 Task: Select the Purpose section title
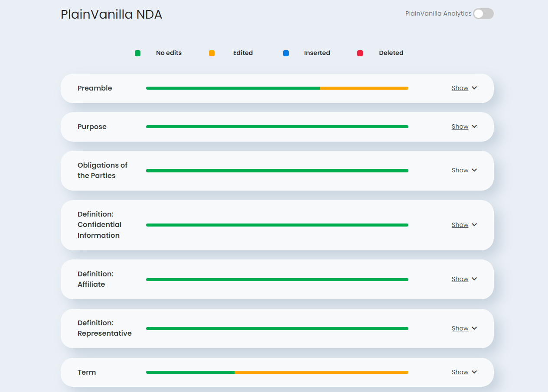pyautogui.click(x=92, y=127)
